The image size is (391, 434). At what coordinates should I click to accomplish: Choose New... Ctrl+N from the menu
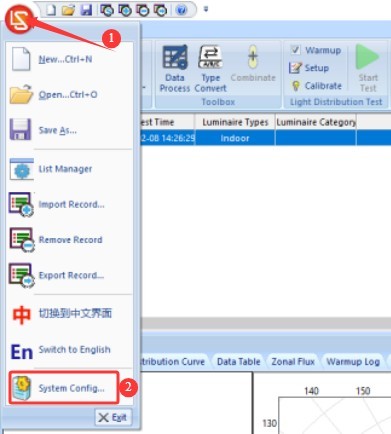coord(69,59)
